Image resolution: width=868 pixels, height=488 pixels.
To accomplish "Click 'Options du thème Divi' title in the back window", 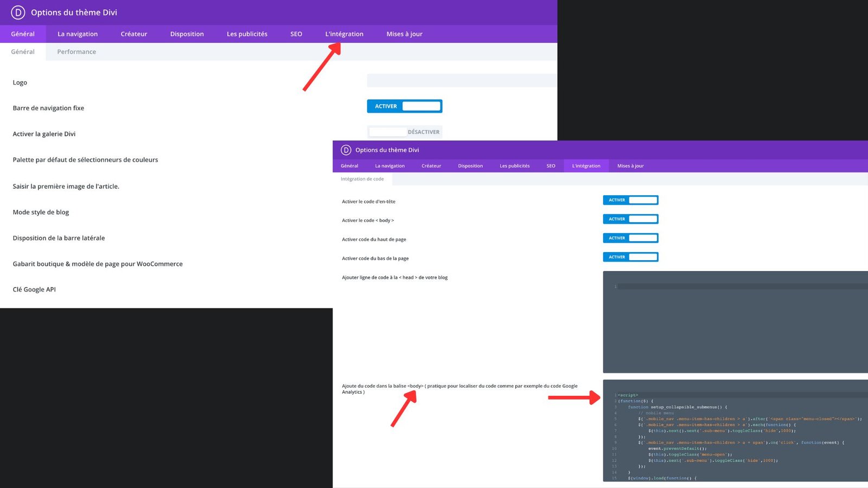I will point(74,12).
